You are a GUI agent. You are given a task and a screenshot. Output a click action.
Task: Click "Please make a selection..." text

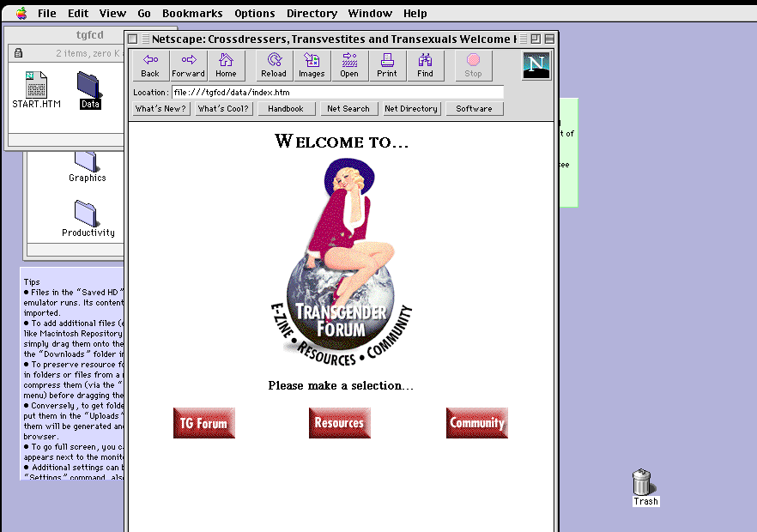tap(341, 385)
